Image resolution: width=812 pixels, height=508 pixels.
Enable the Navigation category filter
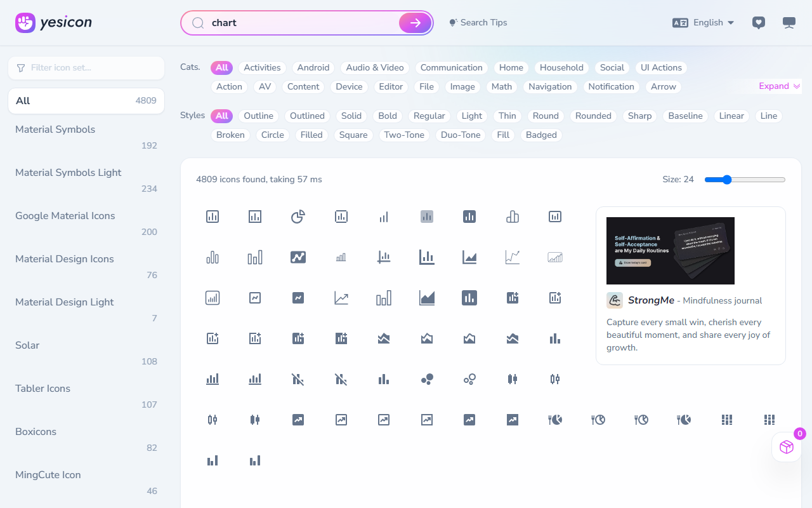[x=550, y=87]
